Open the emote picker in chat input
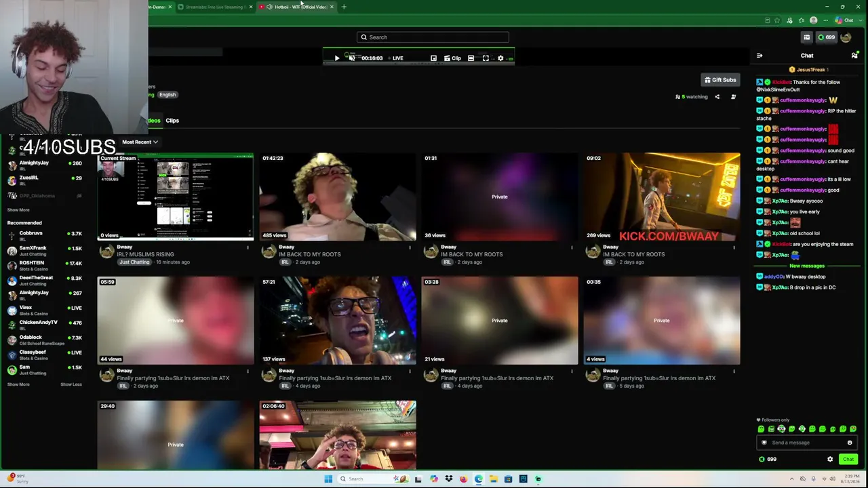This screenshot has height=488, width=868. 850,443
